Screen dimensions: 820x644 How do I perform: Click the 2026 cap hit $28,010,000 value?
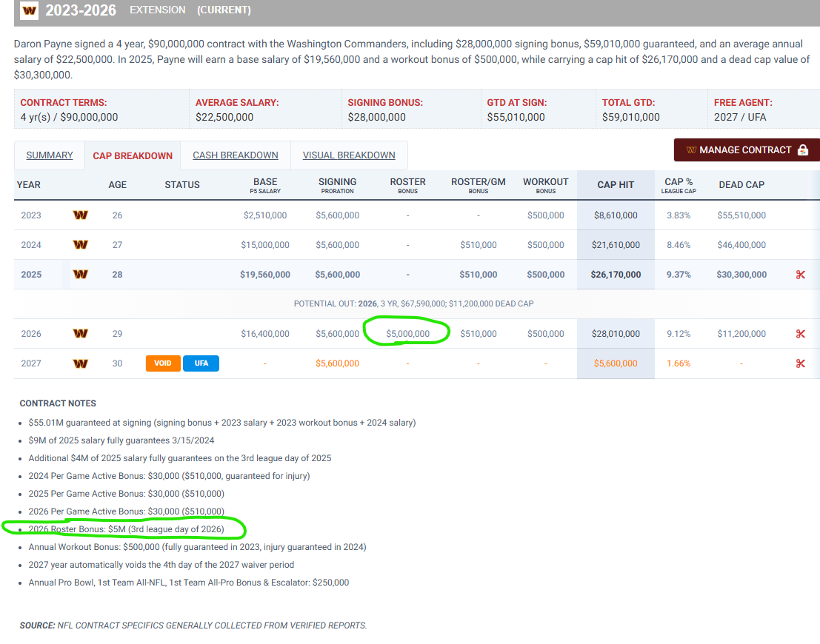pyautogui.click(x=616, y=334)
